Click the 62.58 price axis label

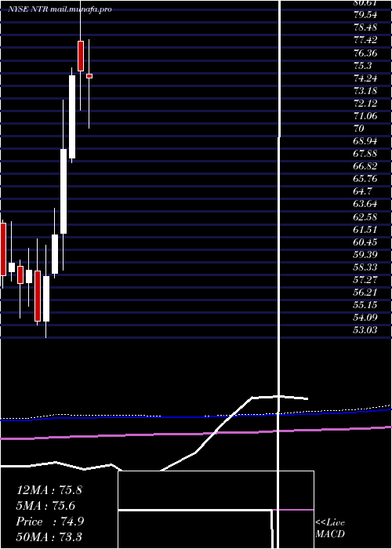[x=366, y=216]
